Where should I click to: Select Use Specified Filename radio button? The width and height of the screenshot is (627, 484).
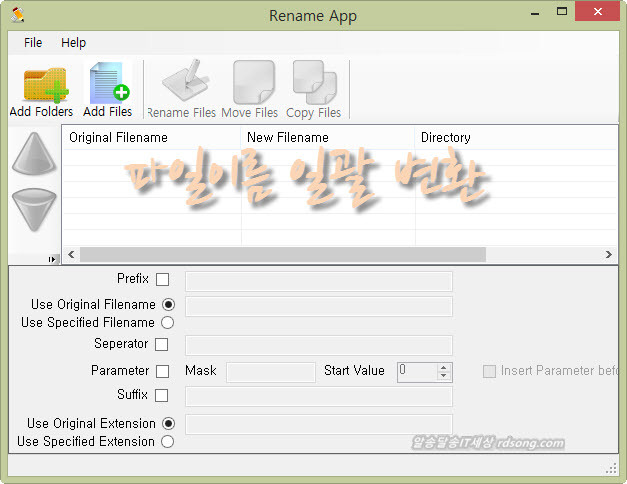167,323
